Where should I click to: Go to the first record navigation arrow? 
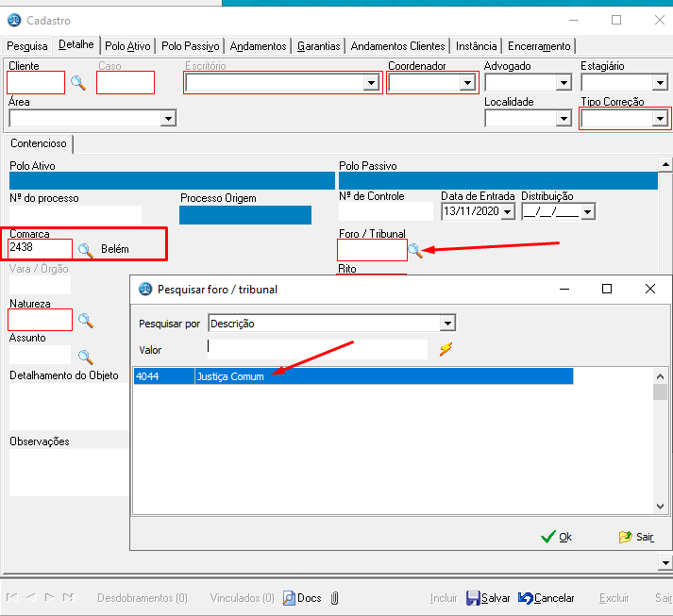[x=12, y=597]
